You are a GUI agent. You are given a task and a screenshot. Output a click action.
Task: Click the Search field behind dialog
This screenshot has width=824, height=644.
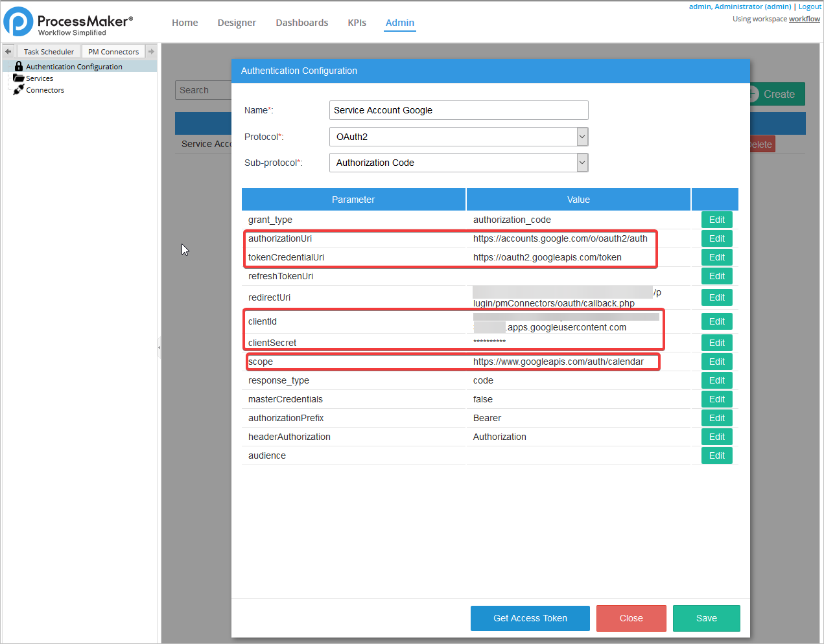click(203, 90)
